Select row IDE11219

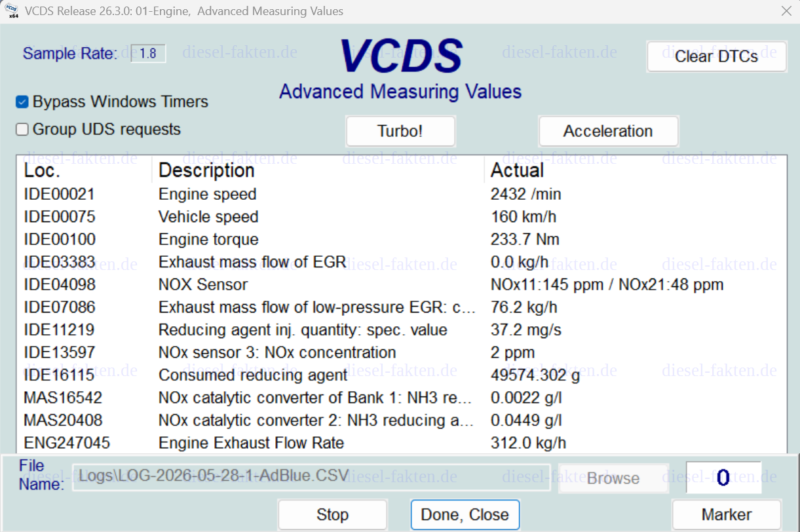pos(402,330)
